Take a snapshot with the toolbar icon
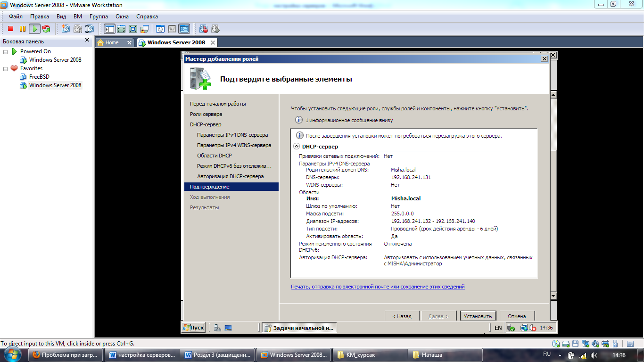 click(x=66, y=29)
